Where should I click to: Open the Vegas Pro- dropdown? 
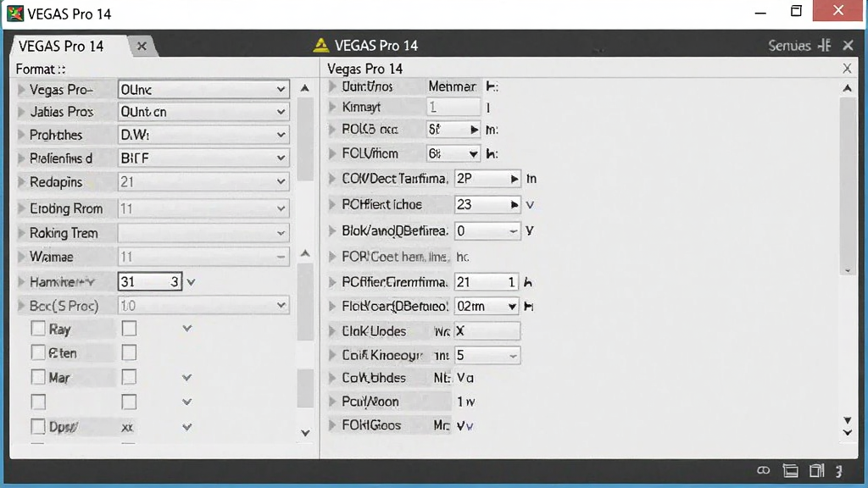[x=203, y=89]
